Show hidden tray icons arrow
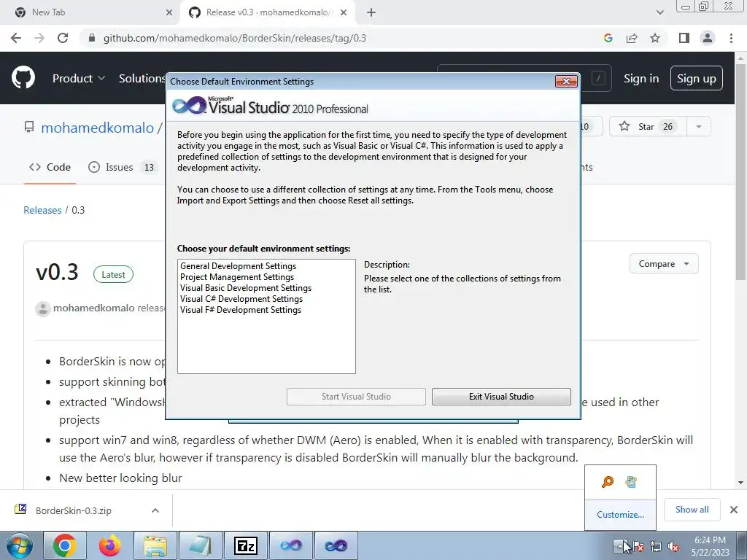747x560 pixels. point(620,545)
